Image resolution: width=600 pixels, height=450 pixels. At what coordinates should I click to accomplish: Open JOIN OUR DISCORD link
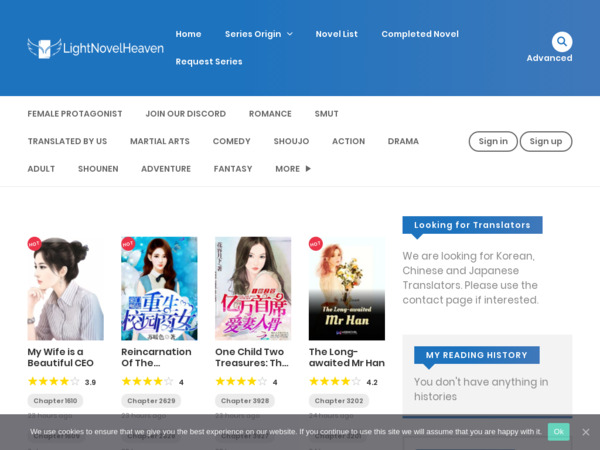tap(186, 114)
